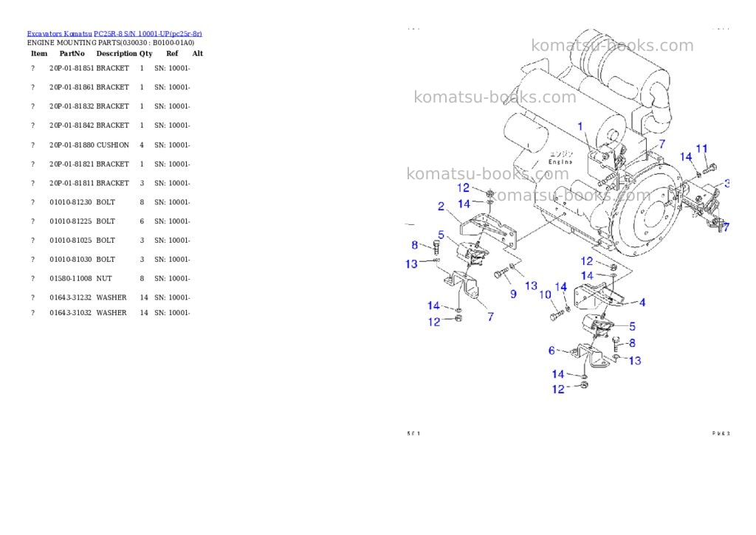Click WASHER in the 01643-31232 row
The height and width of the screenshot is (535, 756).
click(x=111, y=297)
